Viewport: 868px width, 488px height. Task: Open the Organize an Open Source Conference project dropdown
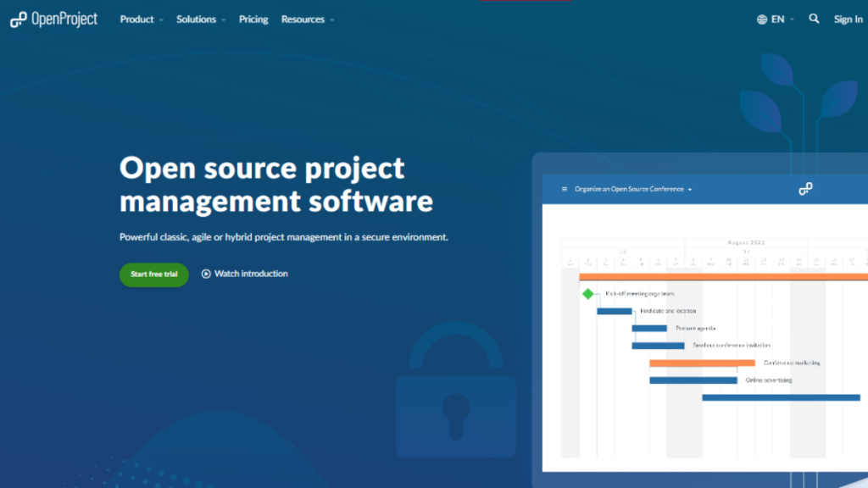632,189
